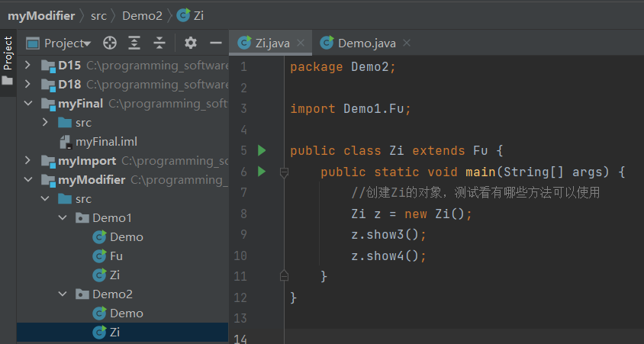Click the myImport module folder icon
The height and width of the screenshot is (344, 644).
point(48,161)
